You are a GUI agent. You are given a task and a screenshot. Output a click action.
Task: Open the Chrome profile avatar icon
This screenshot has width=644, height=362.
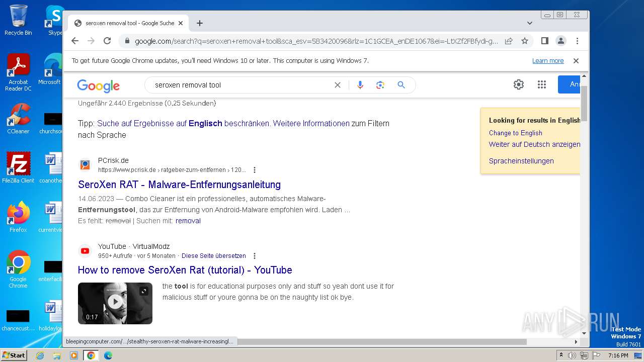560,41
